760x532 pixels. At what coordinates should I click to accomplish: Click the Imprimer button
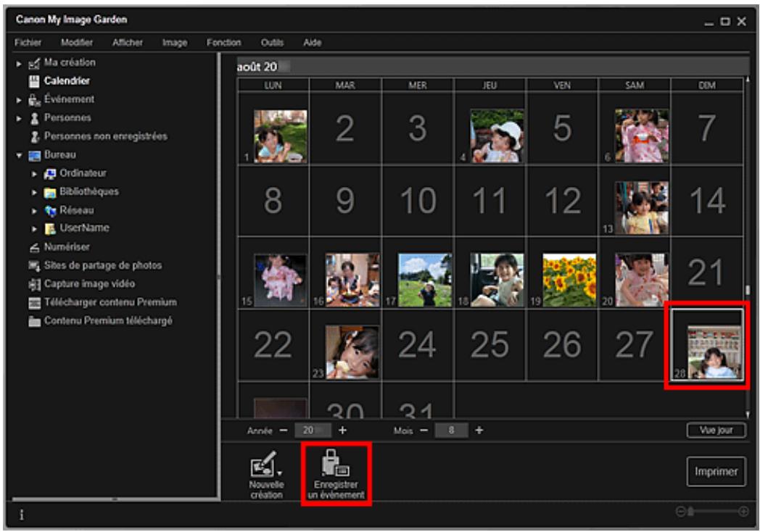714,471
